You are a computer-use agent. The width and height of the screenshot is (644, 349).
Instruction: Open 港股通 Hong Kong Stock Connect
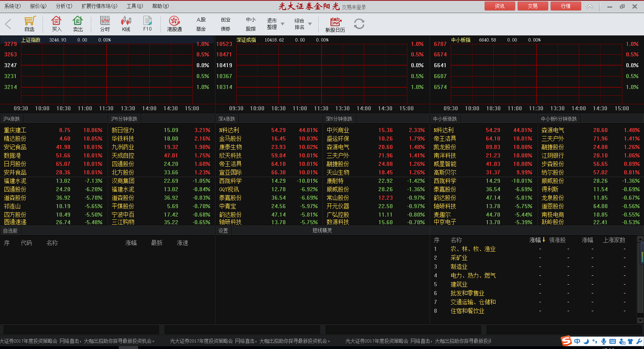click(174, 24)
